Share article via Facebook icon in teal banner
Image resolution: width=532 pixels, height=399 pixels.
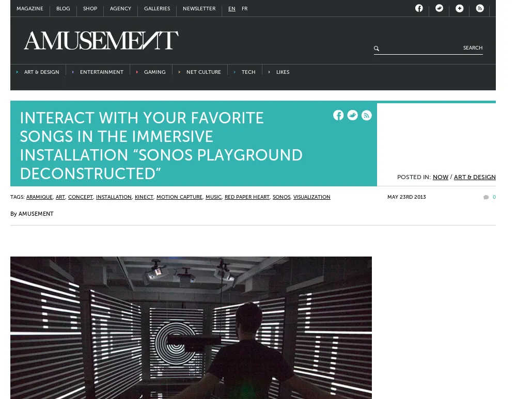338,115
